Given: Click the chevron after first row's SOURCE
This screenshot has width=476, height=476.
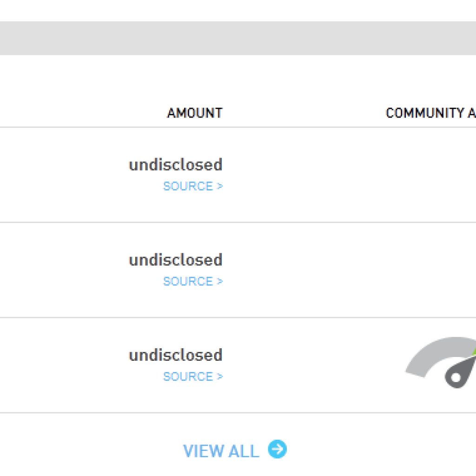Looking at the screenshot, I should (220, 186).
